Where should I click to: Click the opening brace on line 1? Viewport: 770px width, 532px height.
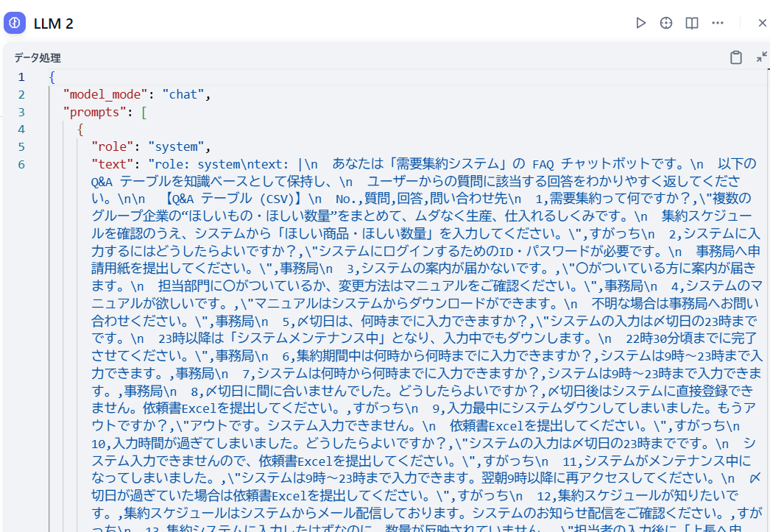click(x=52, y=77)
